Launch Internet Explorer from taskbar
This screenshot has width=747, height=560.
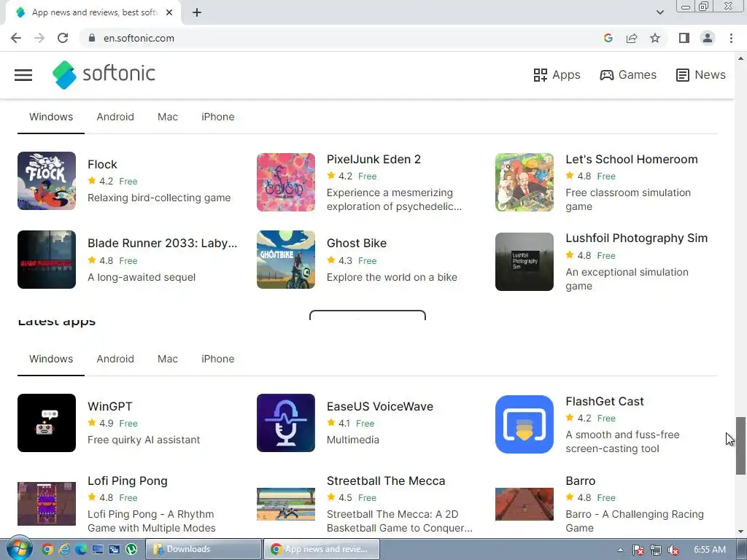coord(63,549)
